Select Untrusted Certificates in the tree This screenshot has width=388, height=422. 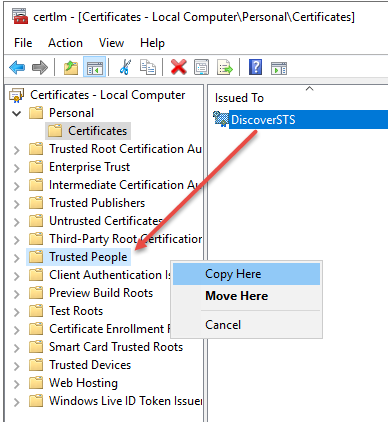(x=106, y=221)
